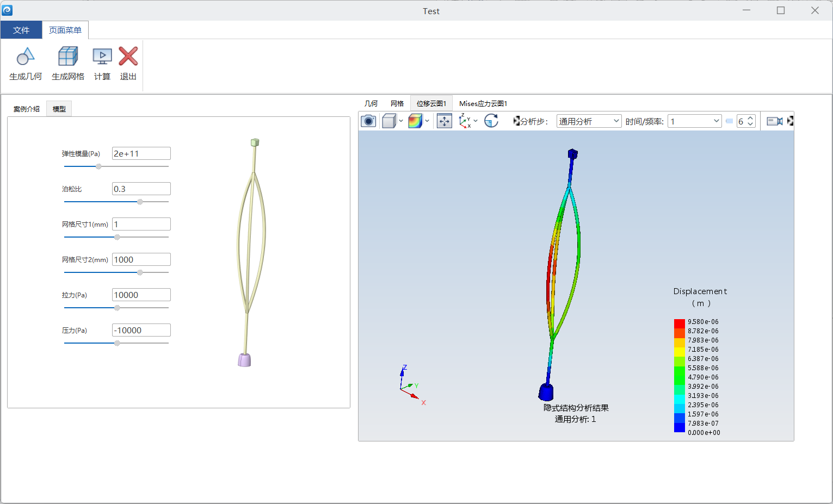This screenshot has height=504, width=833.
Task: Expand the axis orientation dropdown arrow
Action: point(476,121)
